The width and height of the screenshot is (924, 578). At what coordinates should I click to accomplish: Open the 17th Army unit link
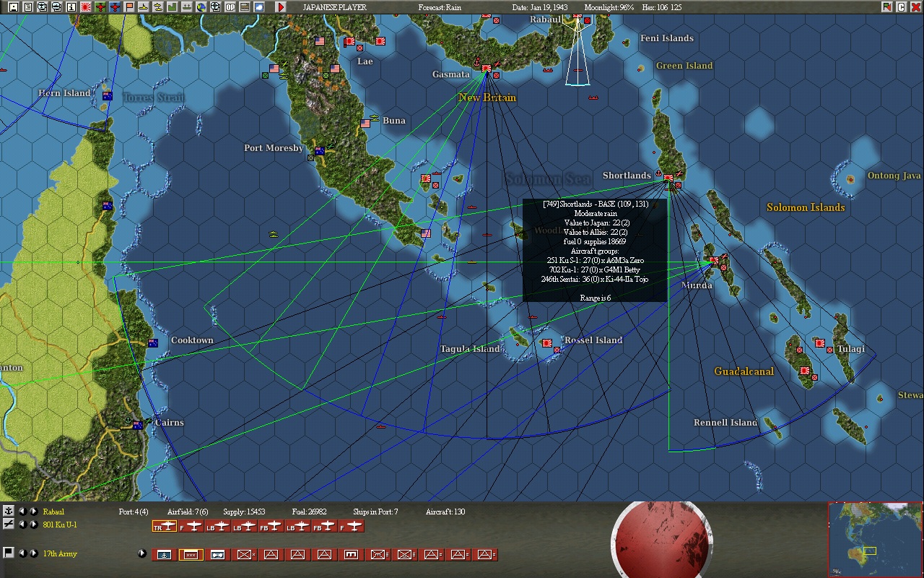point(60,553)
